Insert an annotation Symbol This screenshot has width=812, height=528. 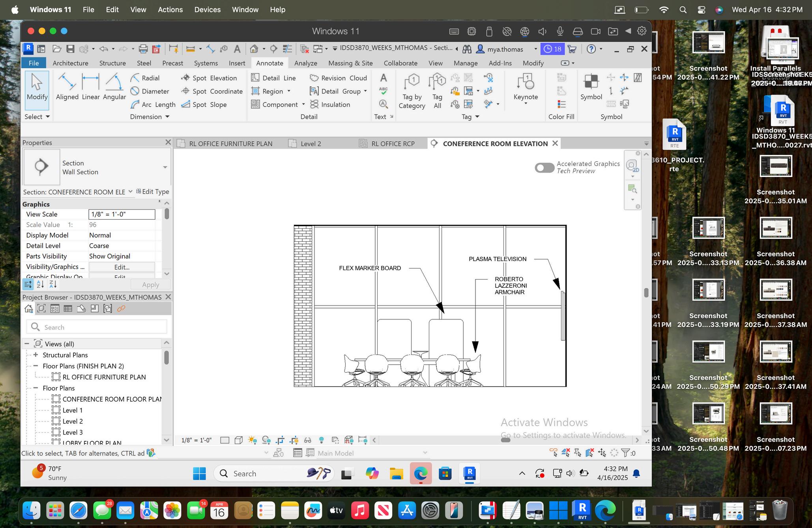pos(591,87)
